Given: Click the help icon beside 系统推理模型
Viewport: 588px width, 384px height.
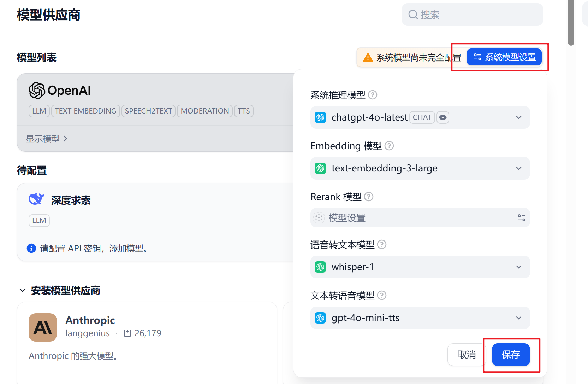Looking at the screenshot, I should point(373,95).
